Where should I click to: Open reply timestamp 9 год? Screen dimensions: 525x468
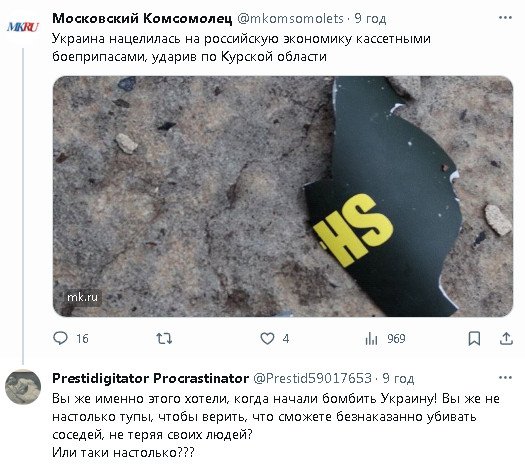coord(398,378)
